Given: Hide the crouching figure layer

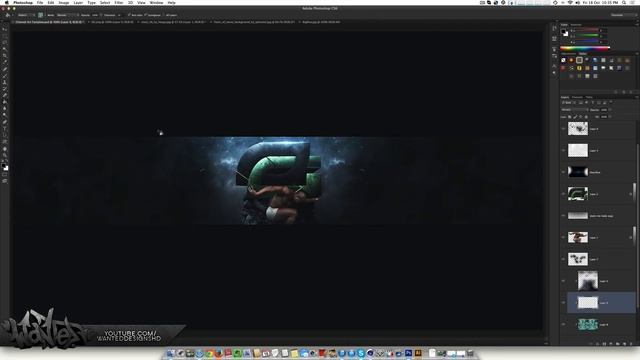Looking at the screenshot, I should click(x=563, y=237).
